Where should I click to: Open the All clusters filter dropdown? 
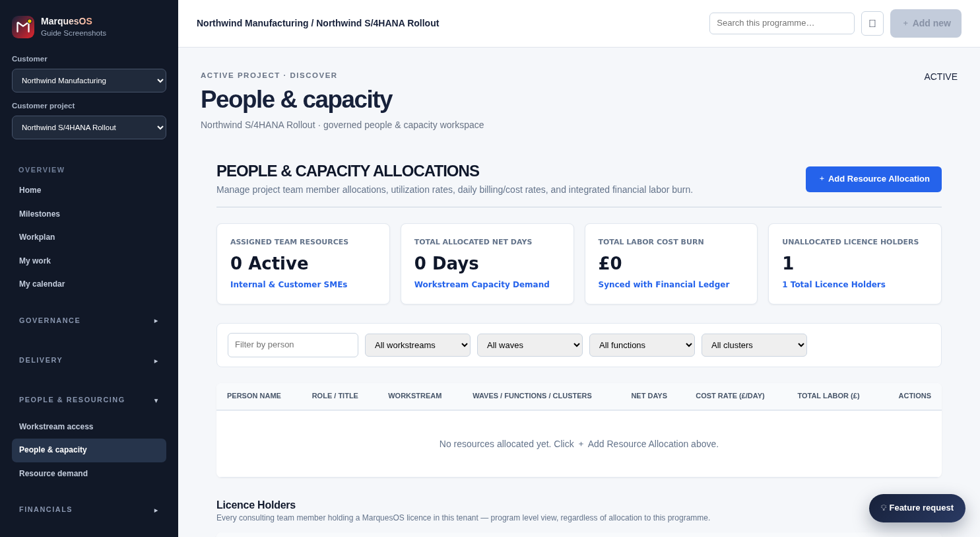click(x=754, y=345)
